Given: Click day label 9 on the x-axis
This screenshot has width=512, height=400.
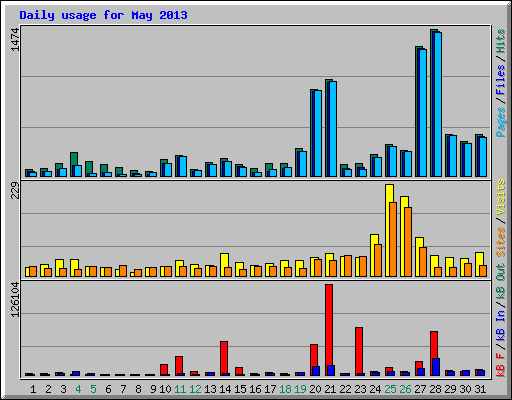Looking at the screenshot, I should coord(153,389).
